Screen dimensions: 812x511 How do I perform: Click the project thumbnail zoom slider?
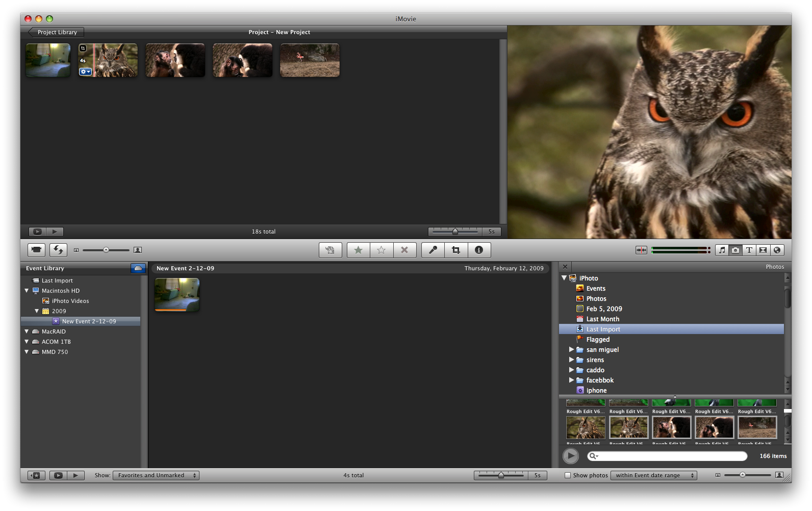coord(455,232)
